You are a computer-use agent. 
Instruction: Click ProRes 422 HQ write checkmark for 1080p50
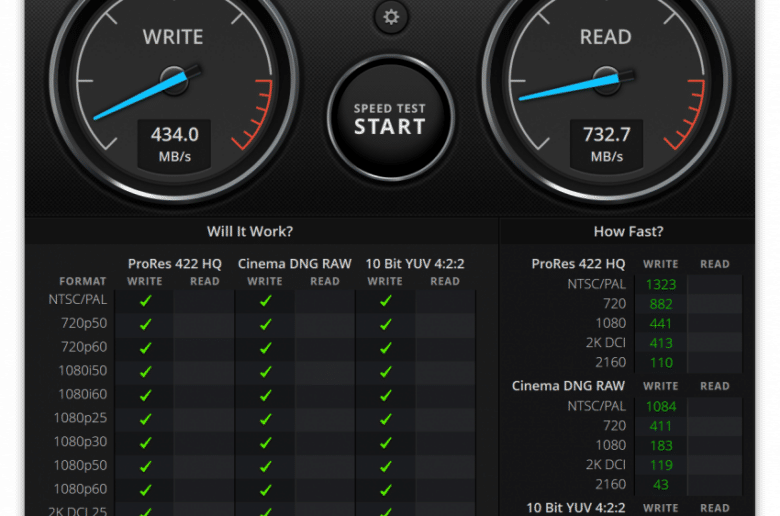point(145,466)
